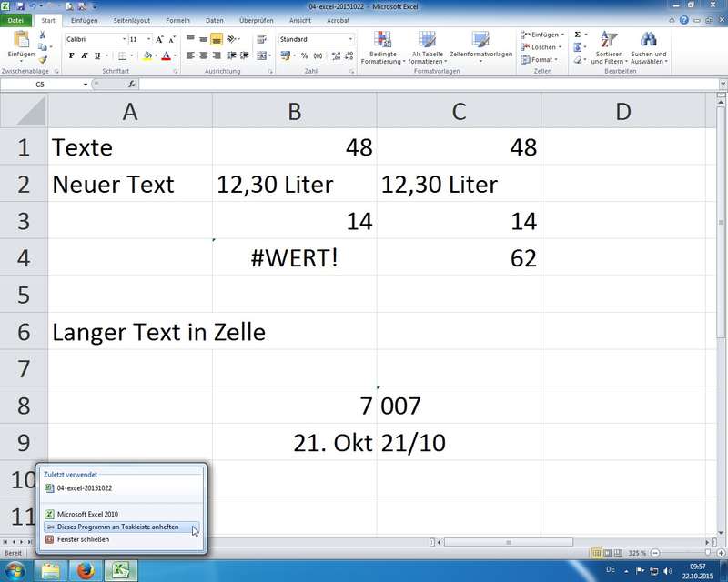Screen dimensions: 728x582
Task: Select Dieses Programm an Taskleiste anheften
Action: tap(122, 527)
